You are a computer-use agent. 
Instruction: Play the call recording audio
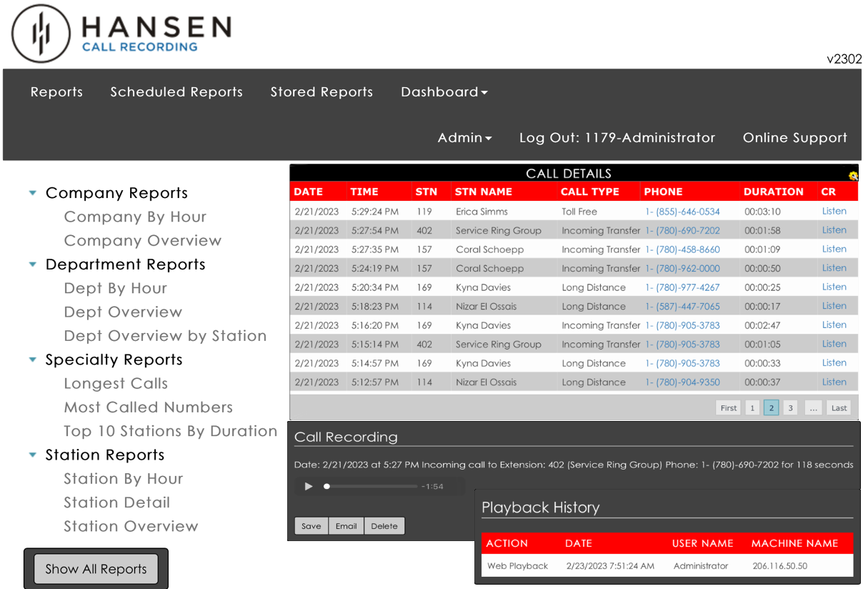click(309, 487)
